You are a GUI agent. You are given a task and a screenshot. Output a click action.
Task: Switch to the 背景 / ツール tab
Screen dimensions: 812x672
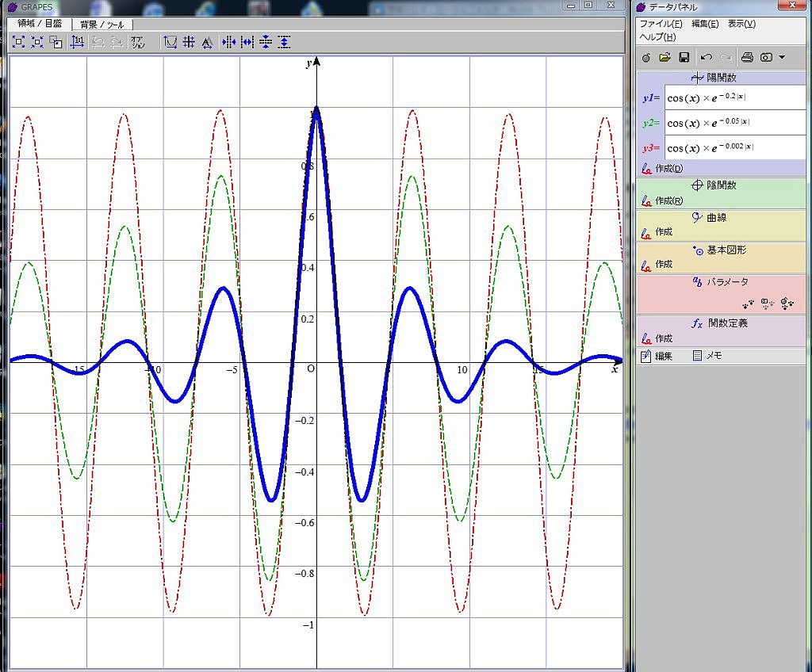[101, 25]
